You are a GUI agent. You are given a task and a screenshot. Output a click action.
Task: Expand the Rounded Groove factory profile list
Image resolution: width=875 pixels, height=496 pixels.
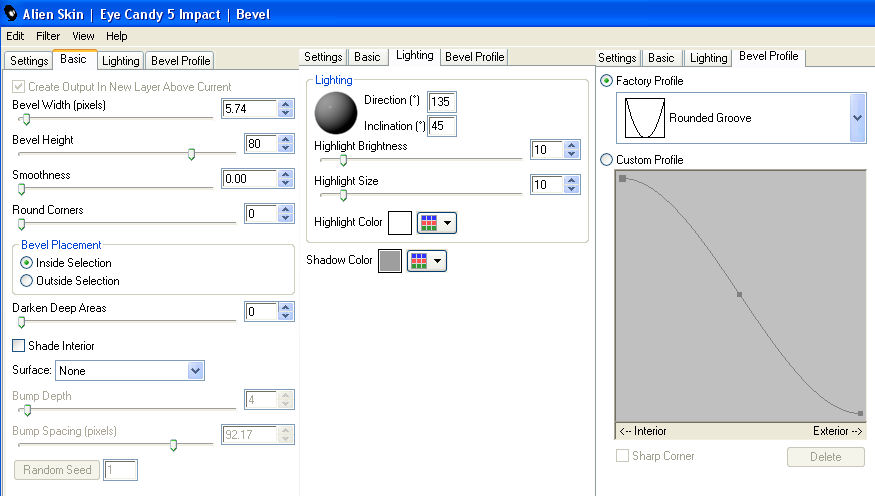pos(858,118)
